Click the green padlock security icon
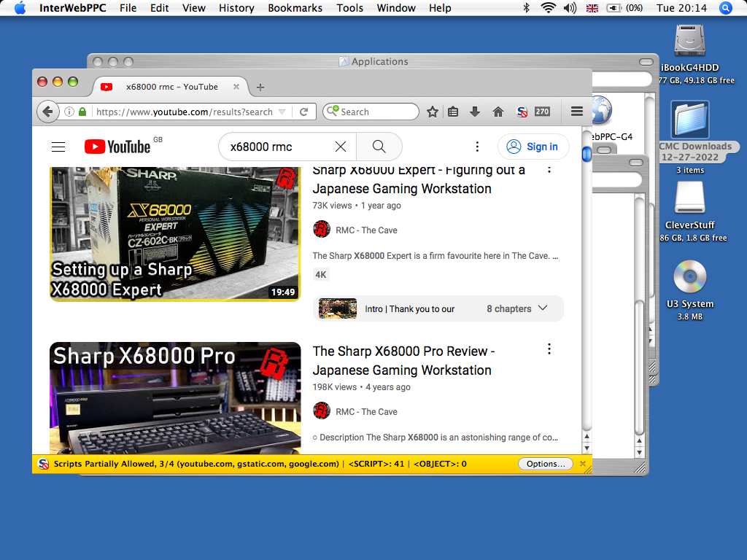Image resolution: width=747 pixels, height=560 pixels. click(82, 112)
